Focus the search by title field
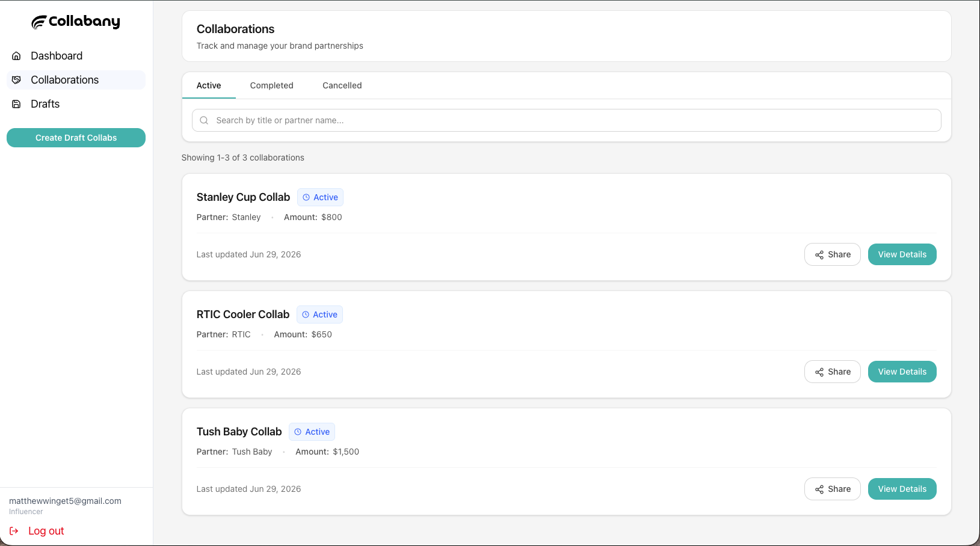The height and width of the screenshot is (546, 980). pyautogui.click(x=567, y=120)
